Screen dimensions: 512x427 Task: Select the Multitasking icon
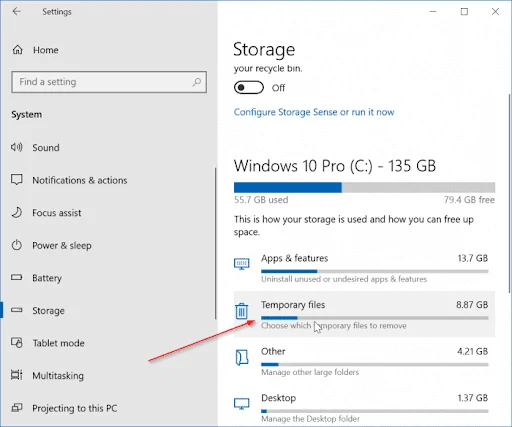17,375
